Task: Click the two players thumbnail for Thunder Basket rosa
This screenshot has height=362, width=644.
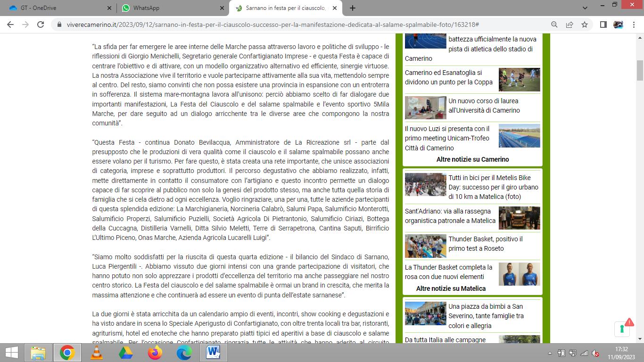Action: 520,274
